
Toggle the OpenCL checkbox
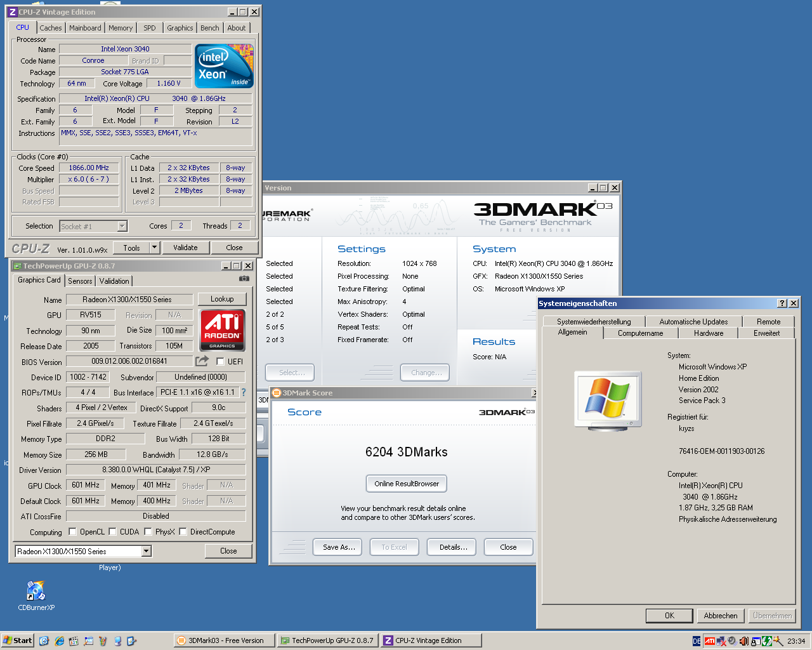[x=72, y=532]
